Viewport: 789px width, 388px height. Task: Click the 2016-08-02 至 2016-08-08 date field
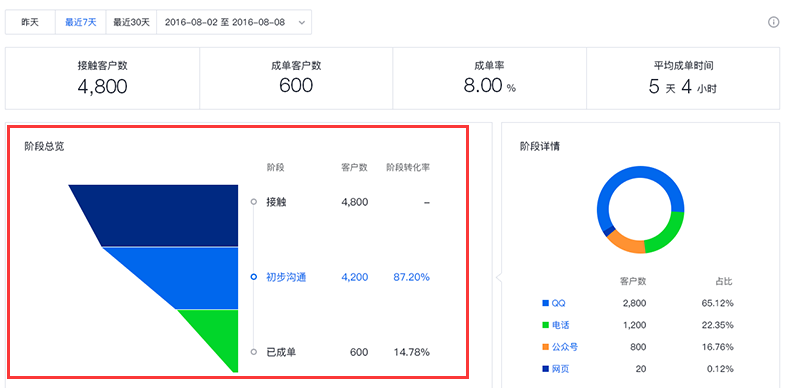click(234, 23)
